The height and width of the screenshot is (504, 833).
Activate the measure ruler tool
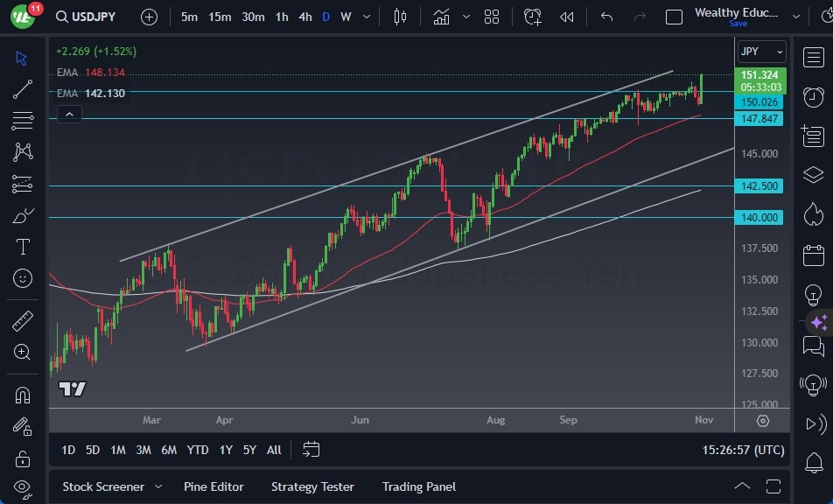point(22,319)
